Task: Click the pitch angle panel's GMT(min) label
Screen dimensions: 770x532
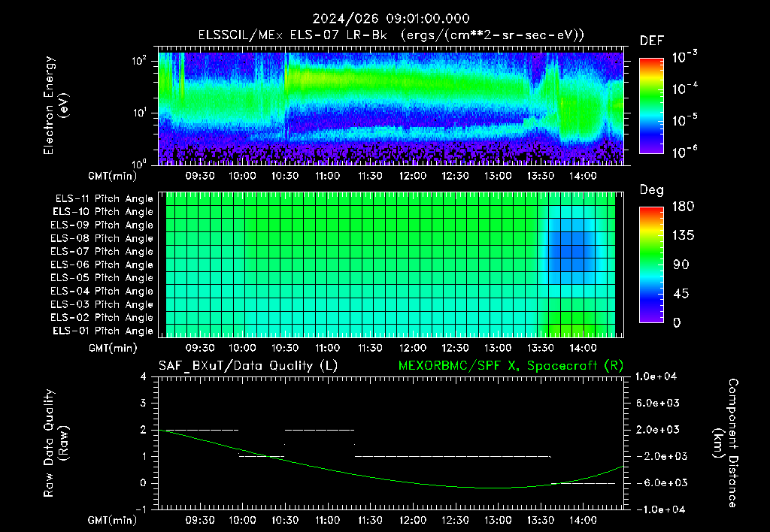Action: [x=113, y=348]
